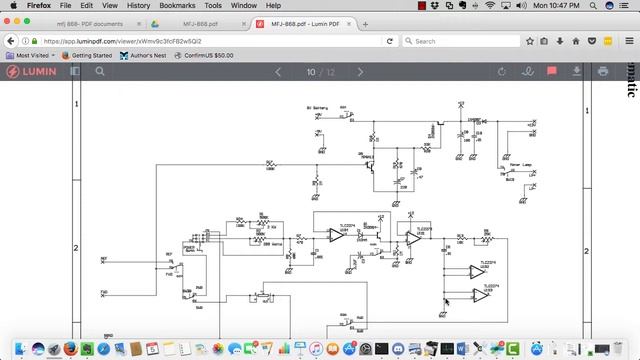Screen dimensions: 640x360
Task: Open the Lumin signature tool
Action: pos(527,72)
